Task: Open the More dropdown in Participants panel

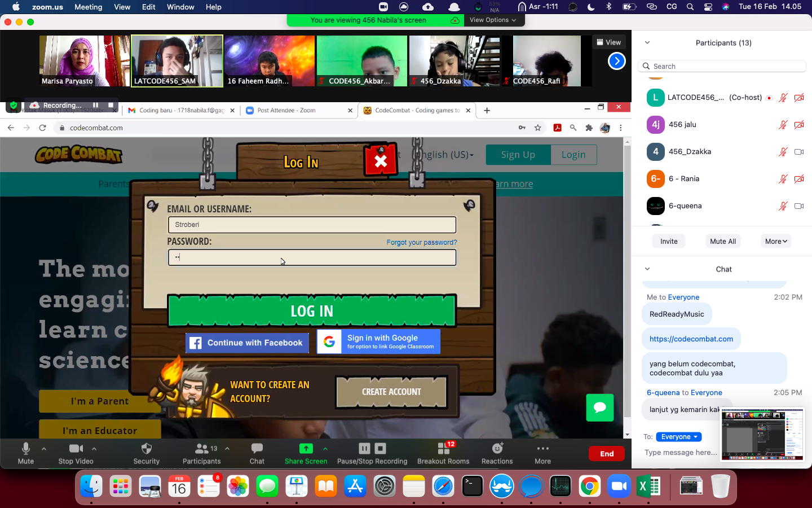Action: pos(776,241)
